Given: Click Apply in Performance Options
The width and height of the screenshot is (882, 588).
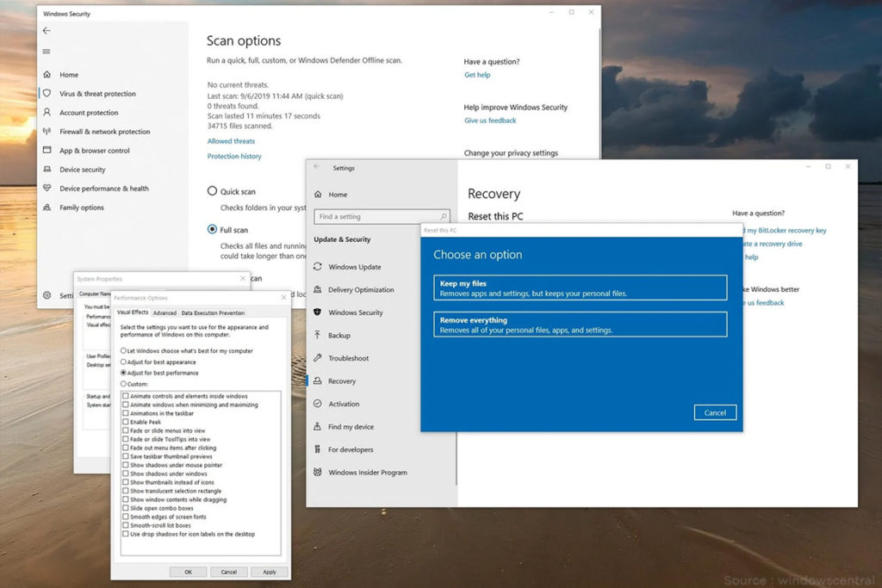Looking at the screenshot, I should point(270,572).
